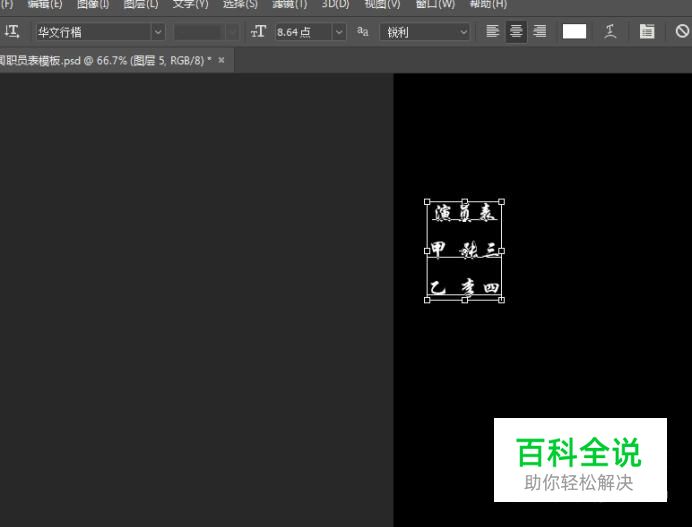Image resolution: width=692 pixels, height=527 pixels.
Task: Open the anti-aliasing dropdown showing 锐利
Action: (424, 32)
